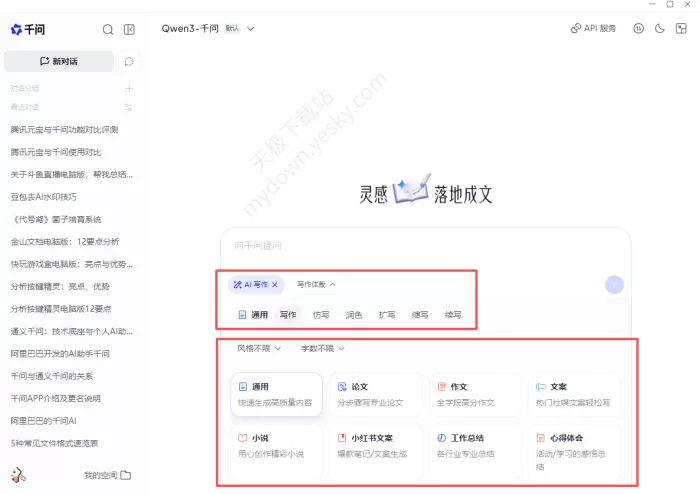Open chat 豆包去AI水印技巧

pos(43,197)
